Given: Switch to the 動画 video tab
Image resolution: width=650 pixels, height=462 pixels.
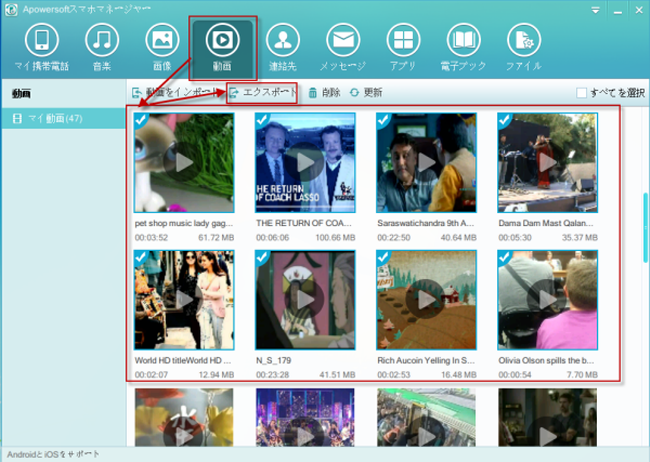Looking at the screenshot, I should 223,48.
